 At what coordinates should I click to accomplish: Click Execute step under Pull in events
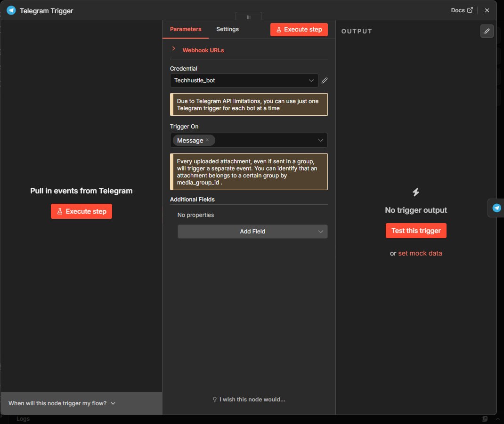point(81,211)
